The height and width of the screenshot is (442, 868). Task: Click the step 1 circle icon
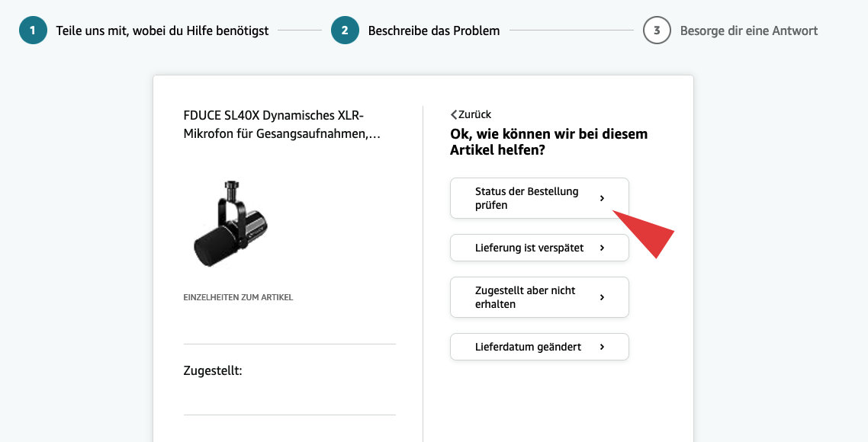coord(33,30)
